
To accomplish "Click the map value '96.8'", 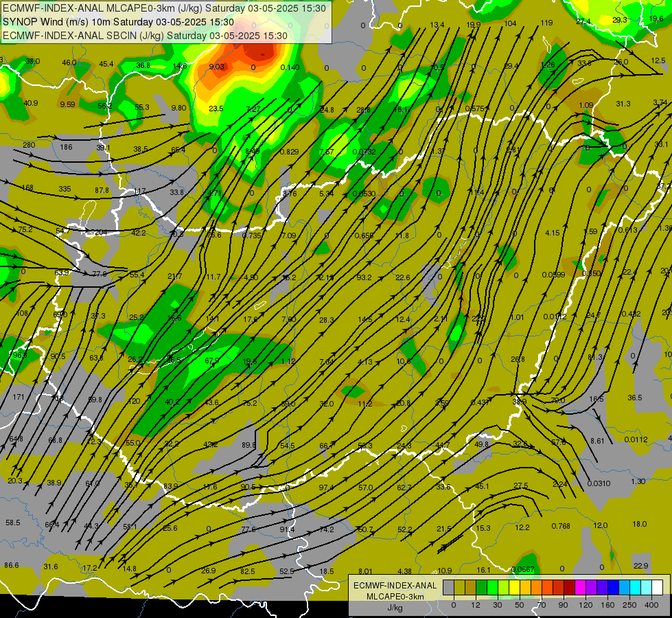I will click(20, 355).
